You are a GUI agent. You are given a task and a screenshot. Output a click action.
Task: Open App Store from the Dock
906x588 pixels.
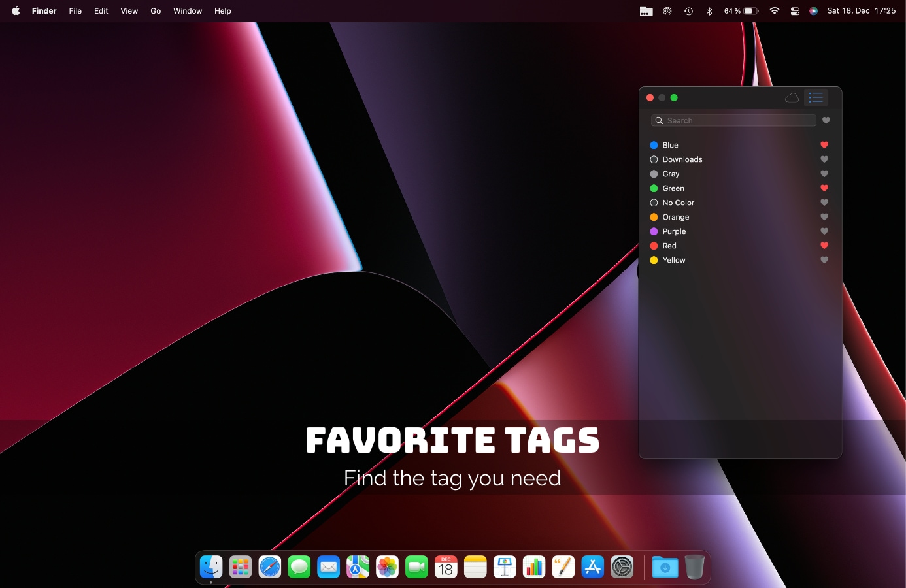click(593, 567)
